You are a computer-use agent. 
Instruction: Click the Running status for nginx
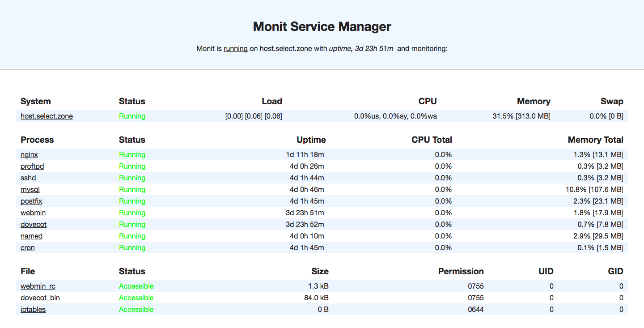point(132,154)
